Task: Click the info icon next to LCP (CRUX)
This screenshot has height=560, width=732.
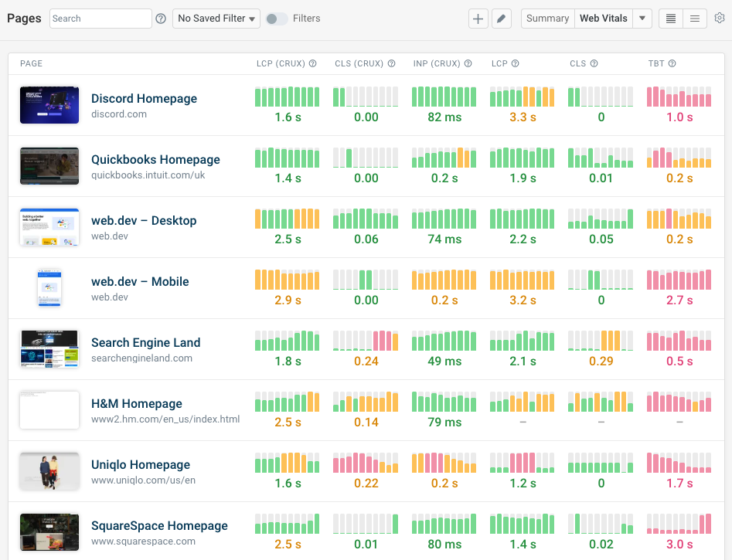Action: point(312,64)
